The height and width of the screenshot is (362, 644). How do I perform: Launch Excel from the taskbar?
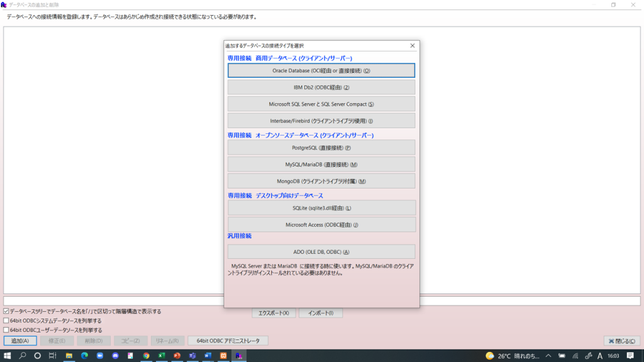(x=161, y=356)
